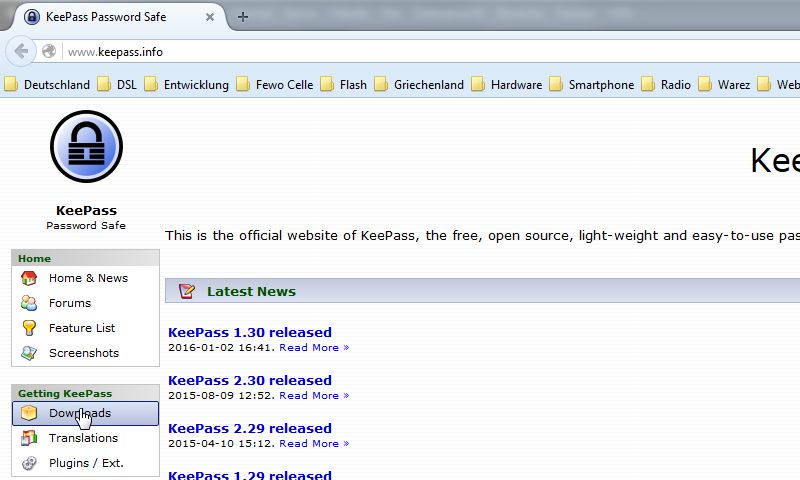Open KeePass 2.29 released headline
The width and height of the screenshot is (800, 480).
(x=250, y=428)
